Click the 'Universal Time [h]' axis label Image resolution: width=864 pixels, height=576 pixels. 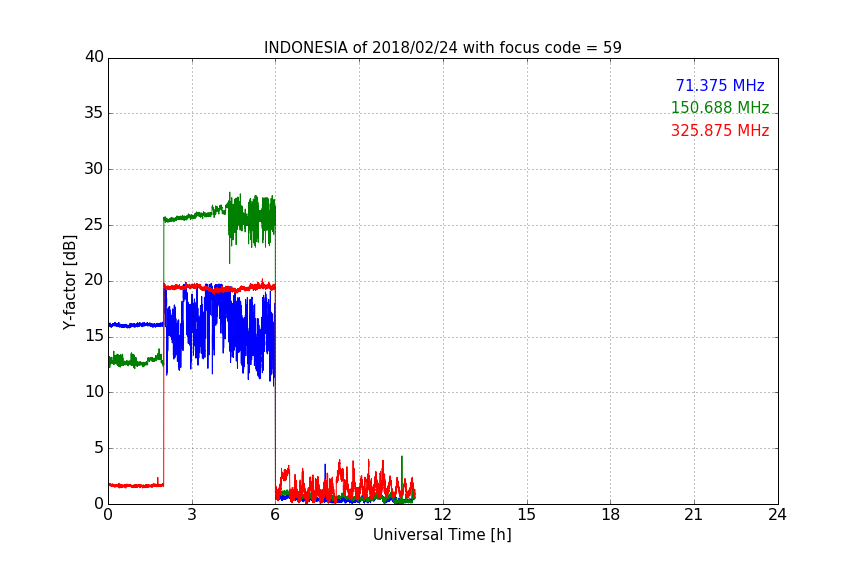coord(442,535)
